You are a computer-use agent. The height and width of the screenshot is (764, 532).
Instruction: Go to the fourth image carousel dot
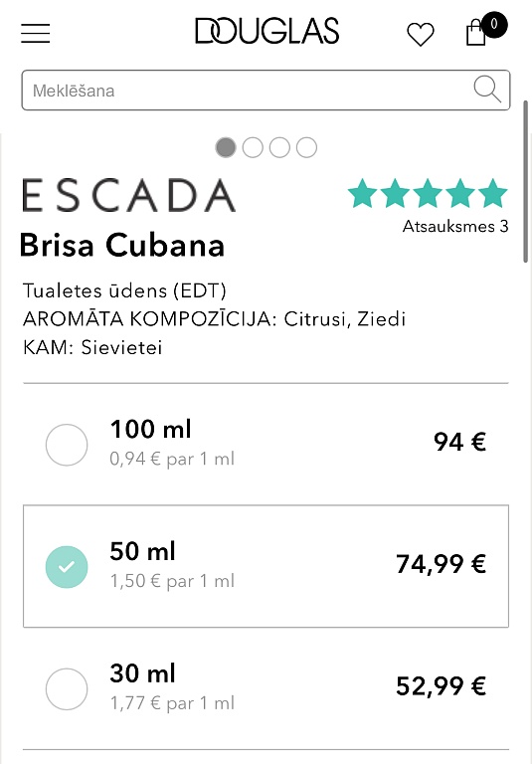[x=307, y=147]
